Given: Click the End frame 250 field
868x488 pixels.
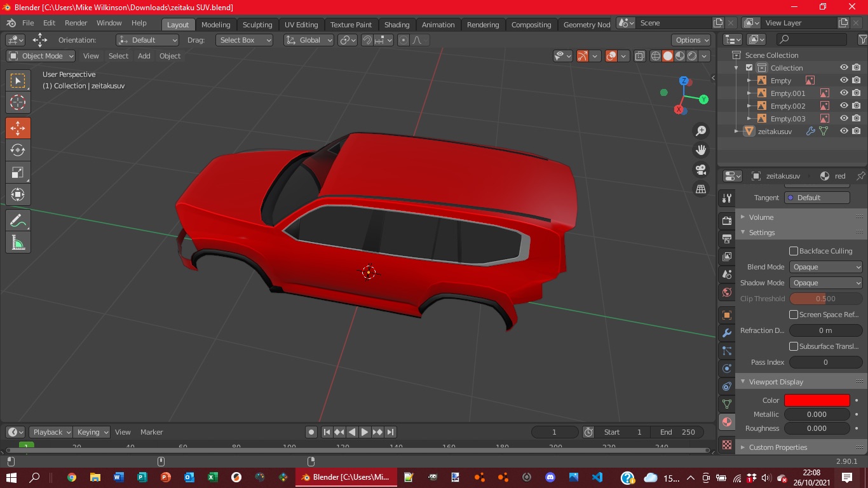Looking at the screenshot, I should point(677,432).
